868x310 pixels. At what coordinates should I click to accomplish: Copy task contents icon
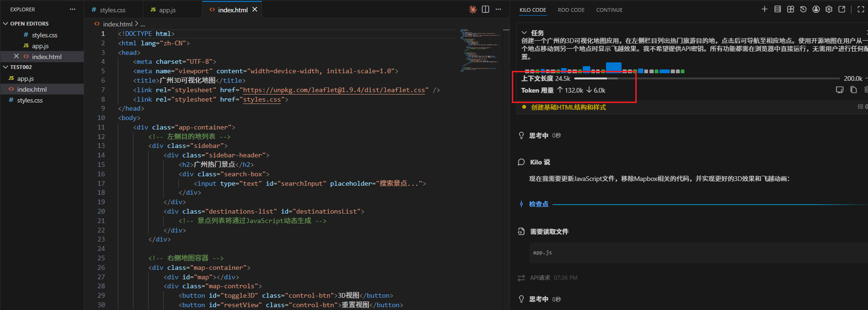853,90
